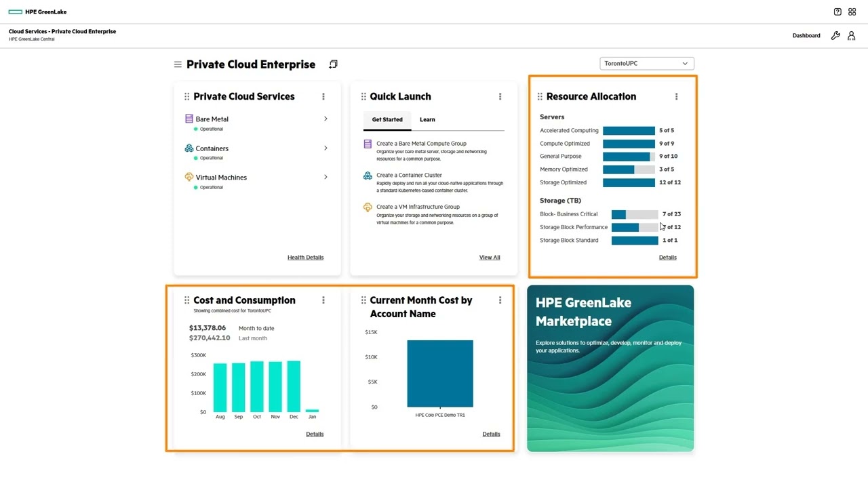Open the HPE GreenLake Marketplace banner
The image size is (868, 488).
click(610, 368)
